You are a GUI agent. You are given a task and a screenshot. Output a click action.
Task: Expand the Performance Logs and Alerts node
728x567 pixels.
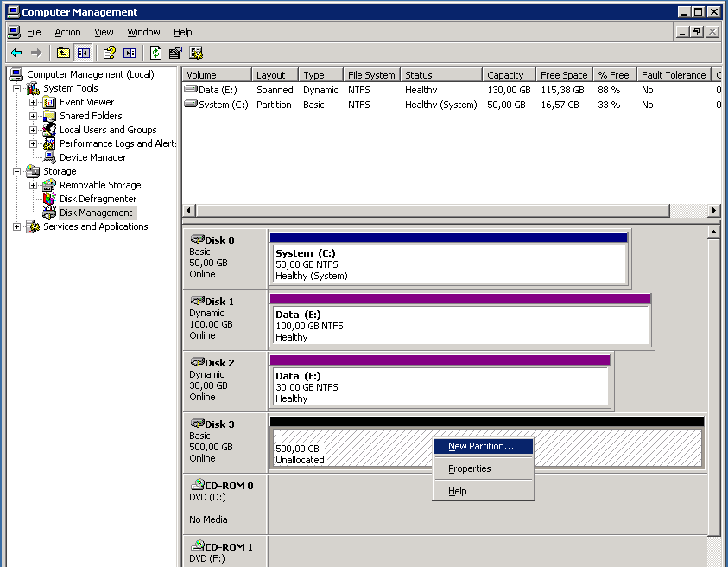pyautogui.click(x=33, y=144)
